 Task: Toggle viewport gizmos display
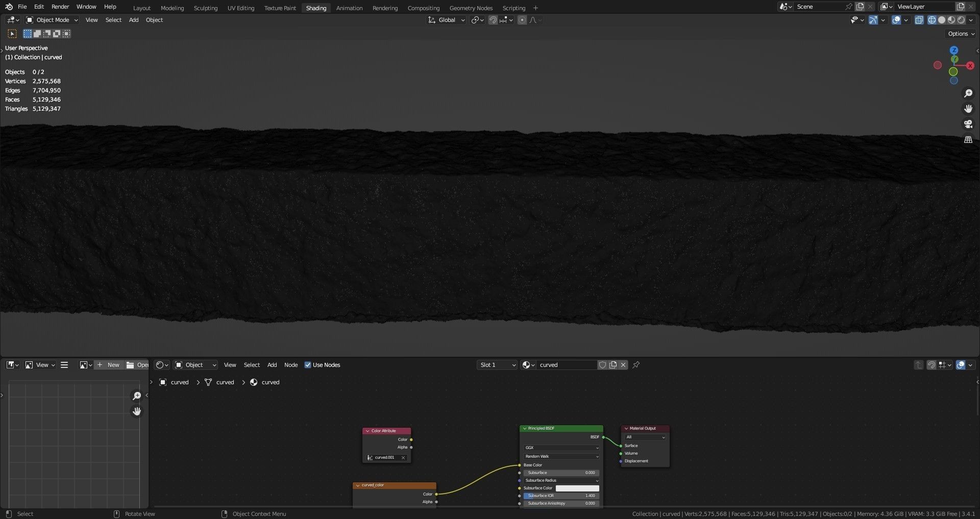[873, 20]
